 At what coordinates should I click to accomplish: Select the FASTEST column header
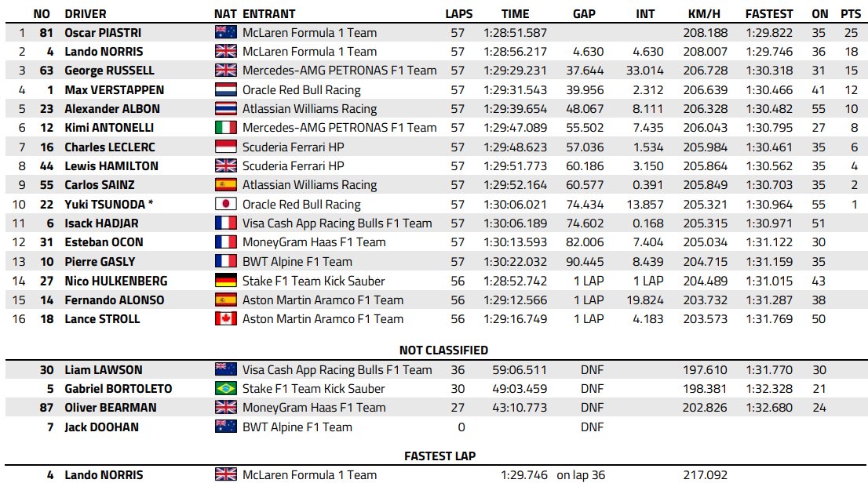(x=769, y=14)
